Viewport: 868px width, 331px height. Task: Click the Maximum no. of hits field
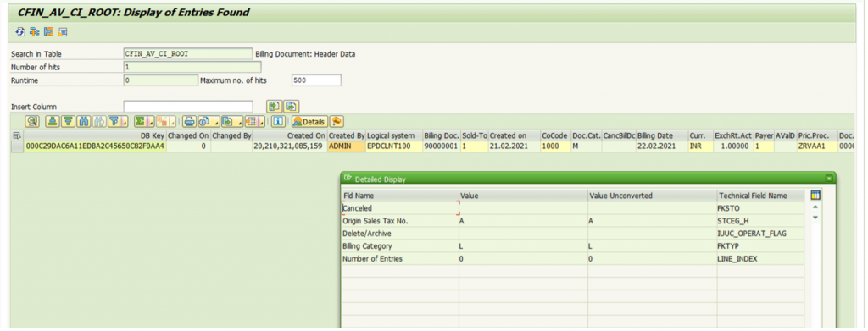coord(316,80)
